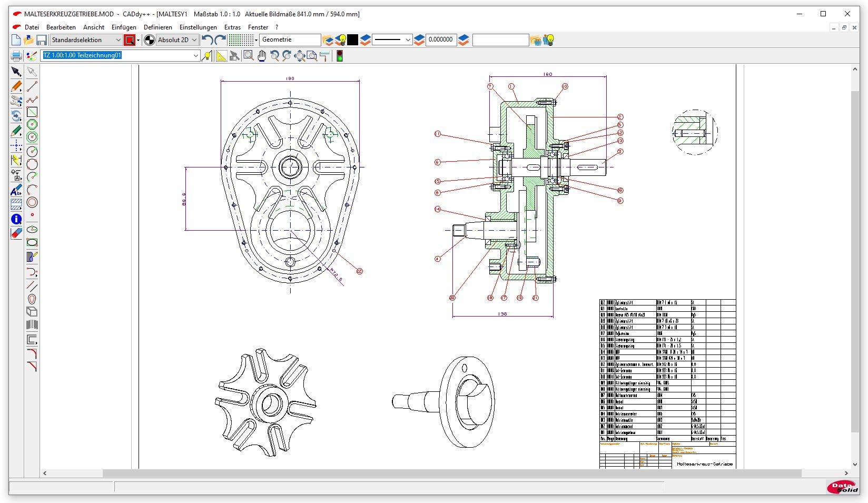The image size is (868, 503).
Task: Click the Data Solid logo
Action: point(843,487)
